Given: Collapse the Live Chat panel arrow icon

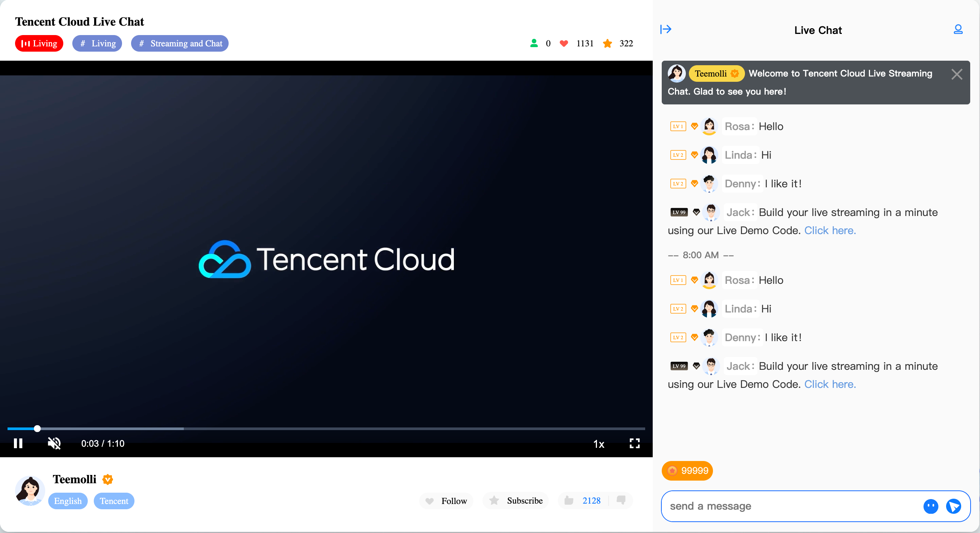Looking at the screenshot, I should pos(666,29).
